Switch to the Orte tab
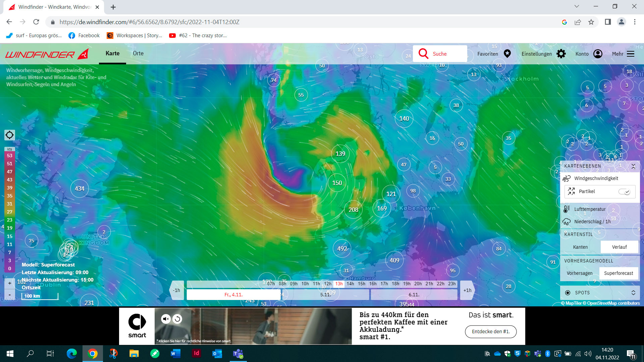The height and width of the screenshot is (362, 644). 138,53
